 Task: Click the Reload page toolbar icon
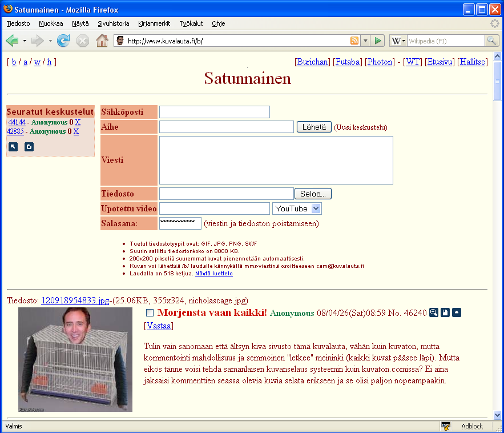[63, 41]
